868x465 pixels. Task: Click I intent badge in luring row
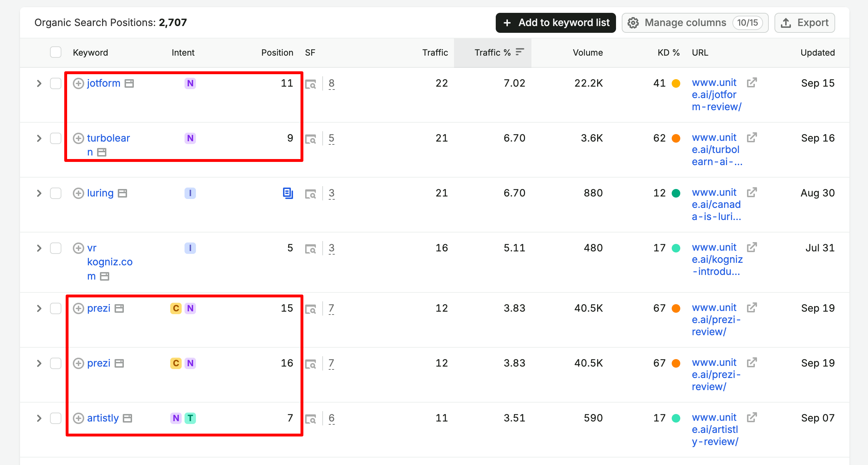point(190,193)
